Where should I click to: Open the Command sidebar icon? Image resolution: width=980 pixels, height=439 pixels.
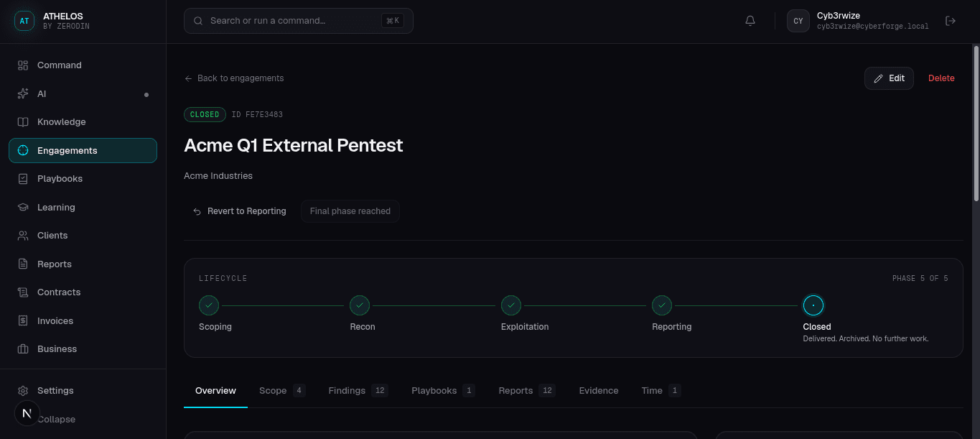(23, 65)
